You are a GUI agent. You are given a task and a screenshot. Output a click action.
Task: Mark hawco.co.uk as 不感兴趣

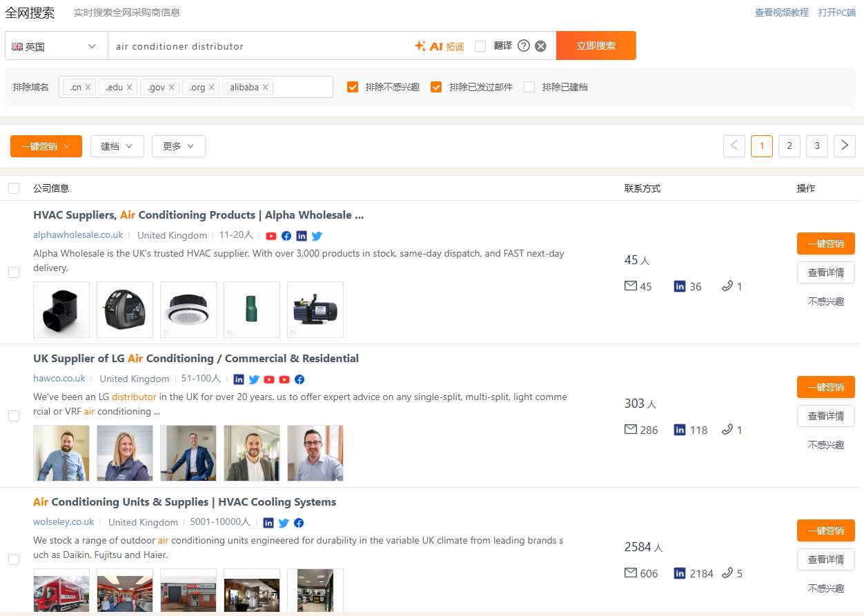pyautogui.click(x=826, y=445)
